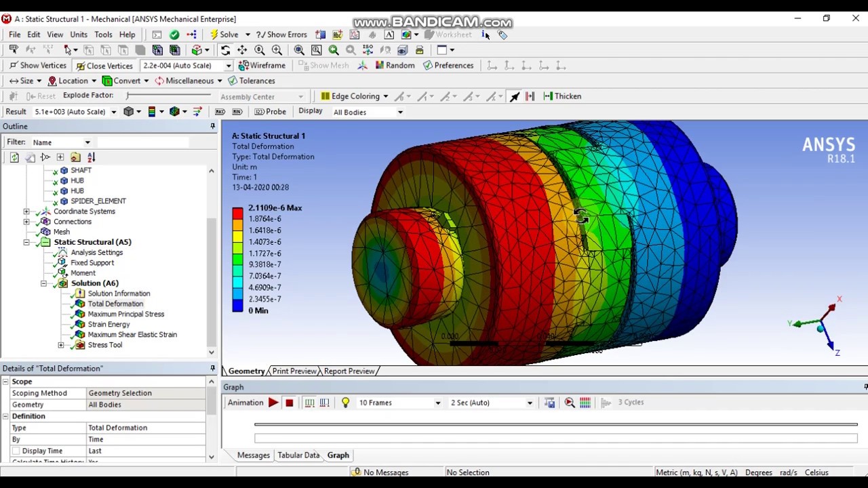Open the vertex Auto Scale dropdown

click(229, 66)
